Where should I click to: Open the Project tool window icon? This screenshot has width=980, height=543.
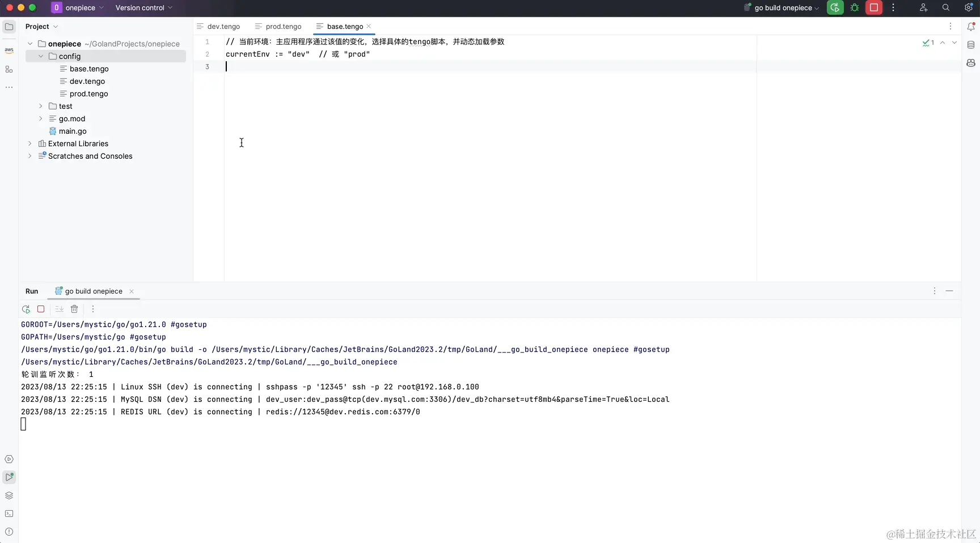tap(9, 27)
